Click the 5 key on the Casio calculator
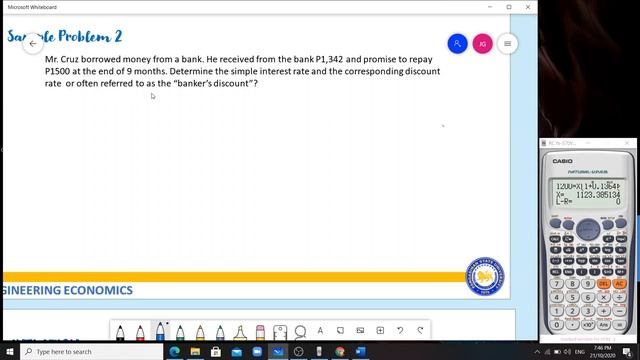This screenshot has width=640, height=360. click(572, 298)
